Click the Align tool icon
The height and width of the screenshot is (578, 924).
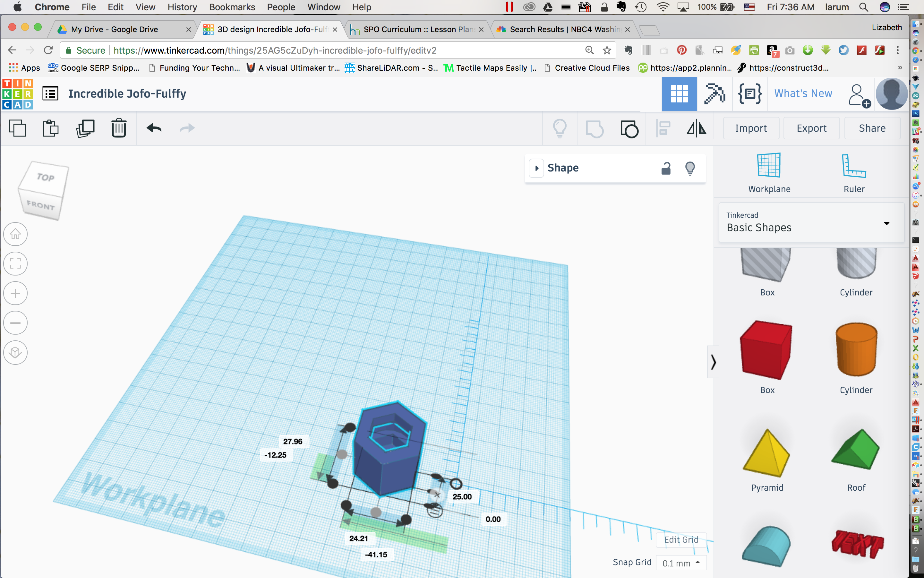pyautogui.click(x=663, y=128)
